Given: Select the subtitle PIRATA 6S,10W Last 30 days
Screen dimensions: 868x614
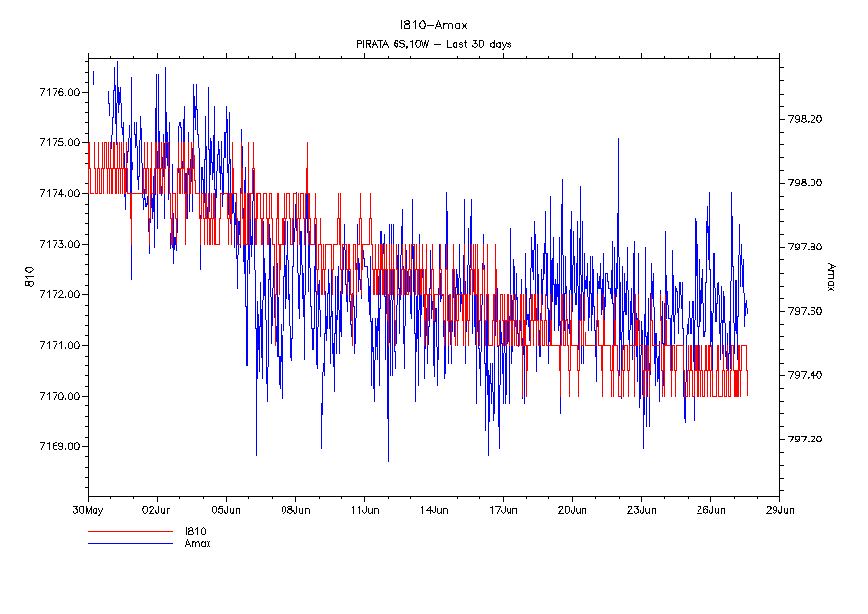Looking at the screenshot, I should (434, 44).
